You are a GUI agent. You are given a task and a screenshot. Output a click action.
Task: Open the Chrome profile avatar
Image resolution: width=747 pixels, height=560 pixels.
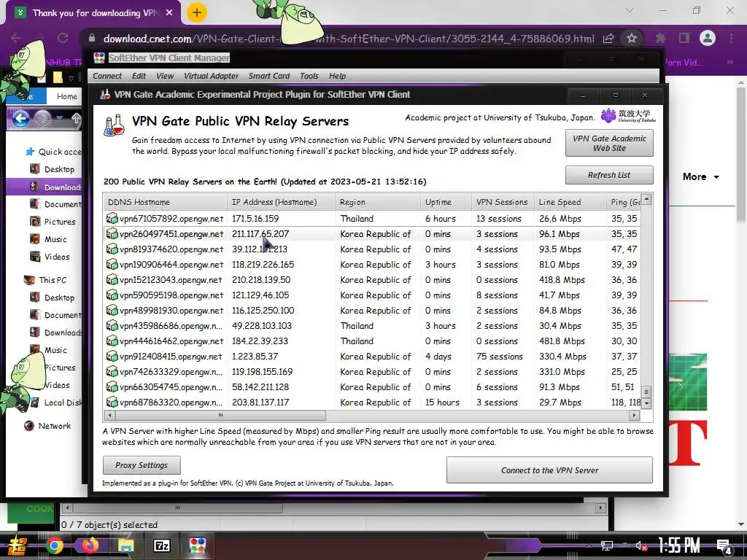pyautogui.click(x=708, y=38)
